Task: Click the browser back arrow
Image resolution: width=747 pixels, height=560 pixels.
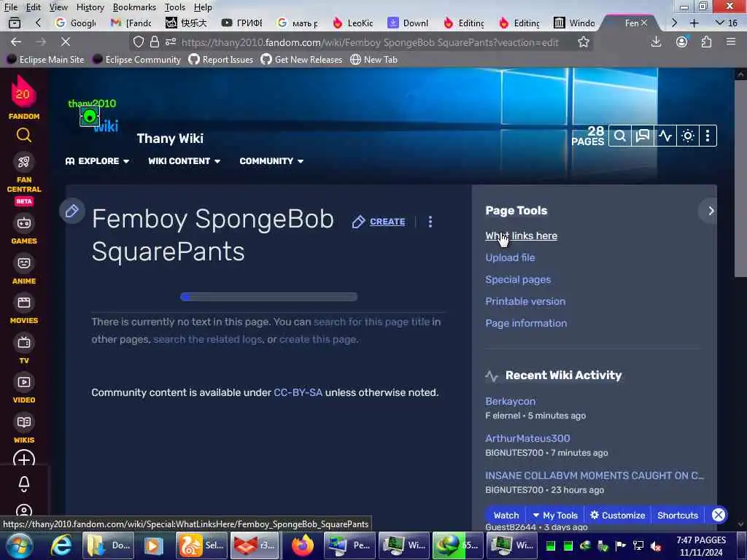Action: (16, 42)
